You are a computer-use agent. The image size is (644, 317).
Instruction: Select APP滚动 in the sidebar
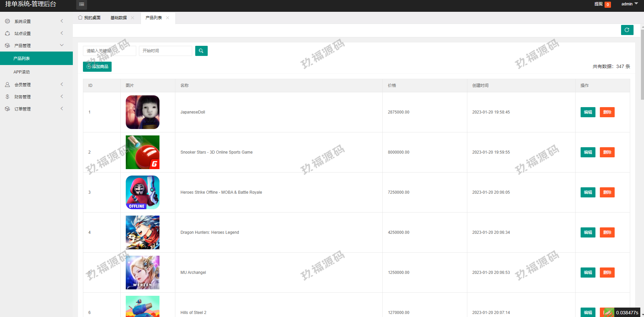(x=22, y=72)
